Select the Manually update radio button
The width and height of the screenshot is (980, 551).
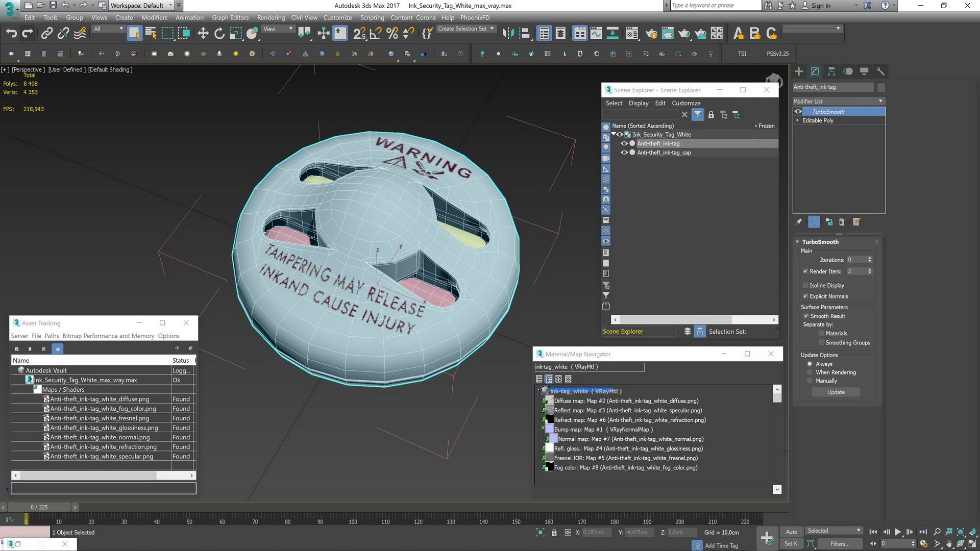click(810, 381)
